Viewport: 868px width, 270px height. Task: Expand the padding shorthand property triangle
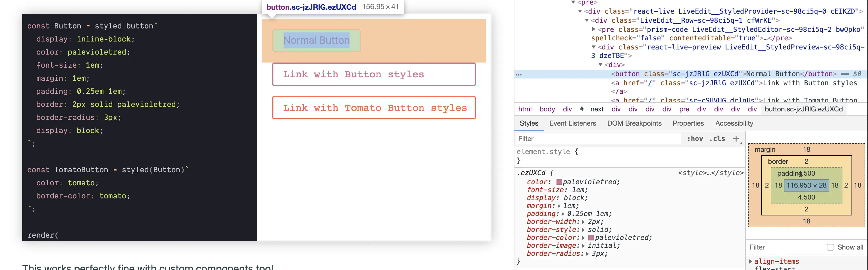click(x=563, y=214)
